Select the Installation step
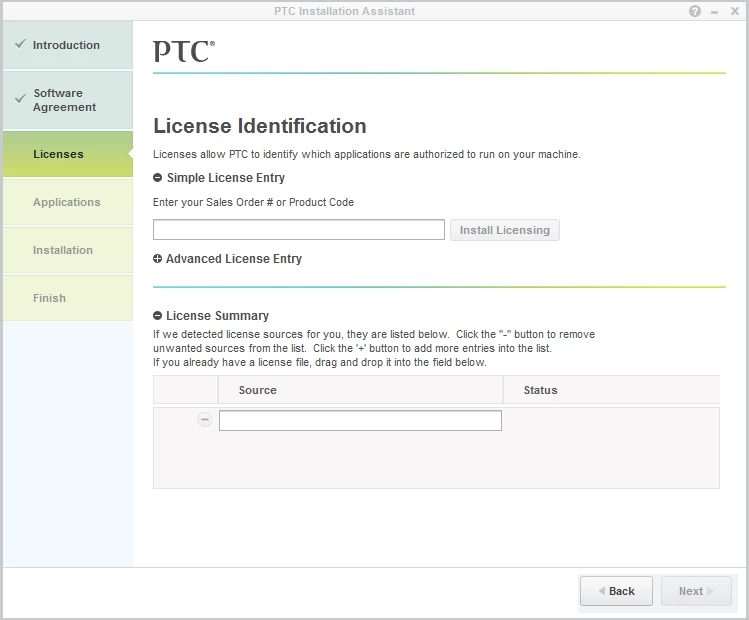 (68, 250)
